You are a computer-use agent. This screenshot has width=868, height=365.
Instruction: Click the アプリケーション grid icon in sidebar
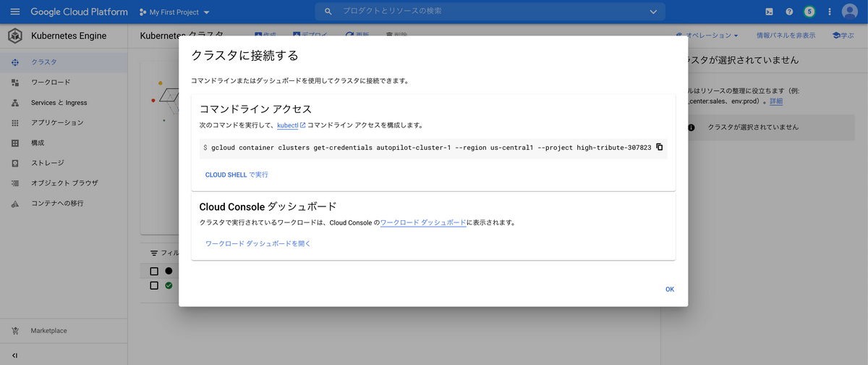point(15,123)
